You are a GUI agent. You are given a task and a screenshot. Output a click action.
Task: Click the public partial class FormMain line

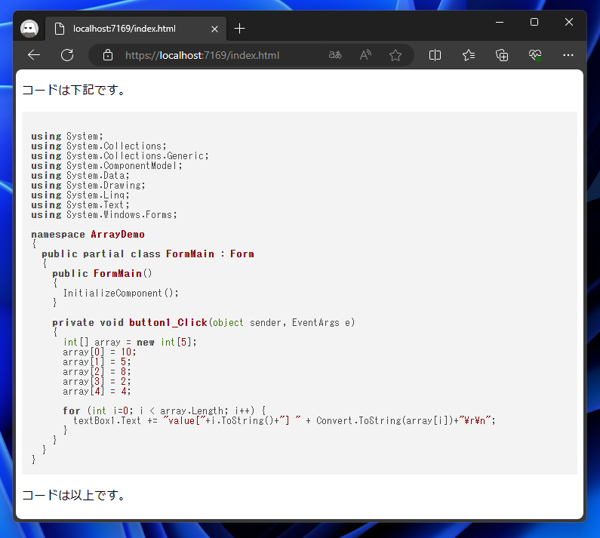[148, 254]
